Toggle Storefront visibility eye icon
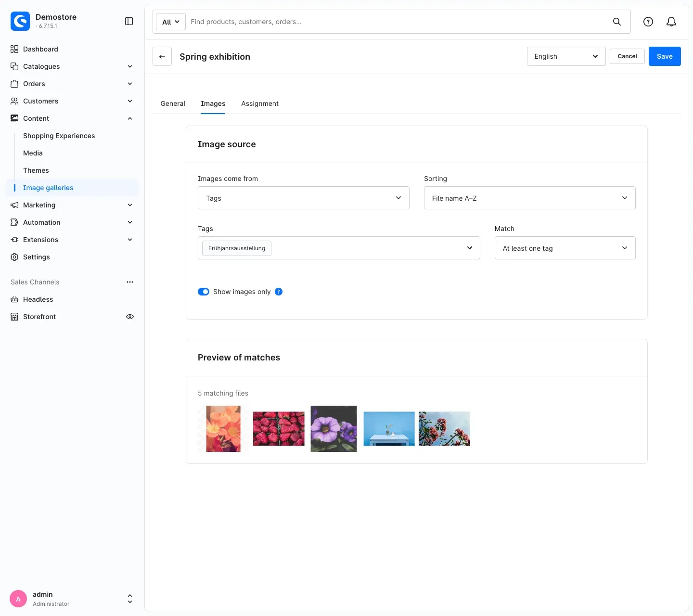693x616 pixels. pyautogui.click(x=130, y=317)
